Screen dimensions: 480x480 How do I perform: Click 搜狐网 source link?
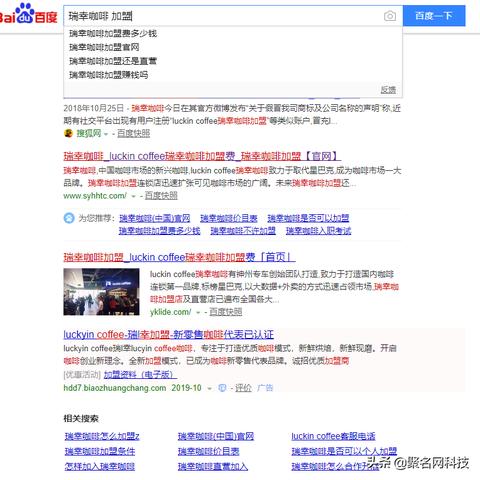click(89, 133)
